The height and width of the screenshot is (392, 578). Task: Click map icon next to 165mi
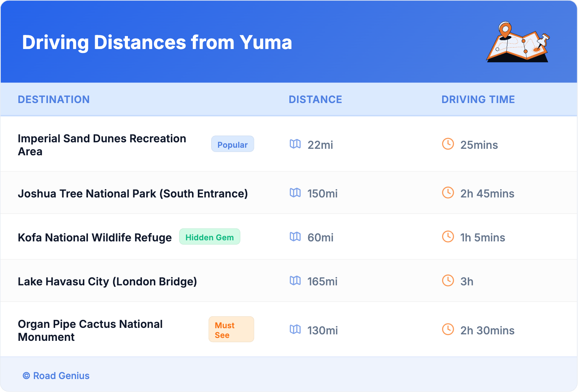[295, 281]
